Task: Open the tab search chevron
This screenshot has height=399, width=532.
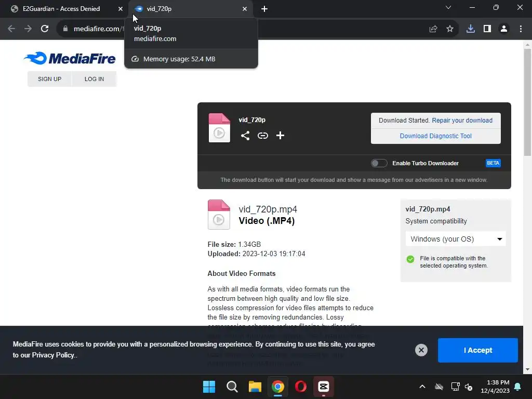Action: pos(448,7)
